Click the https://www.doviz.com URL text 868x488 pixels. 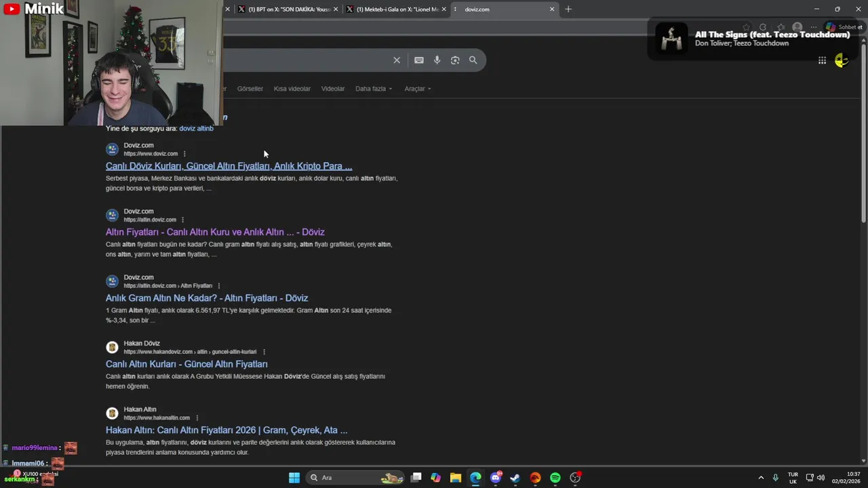tap(151, 154)
